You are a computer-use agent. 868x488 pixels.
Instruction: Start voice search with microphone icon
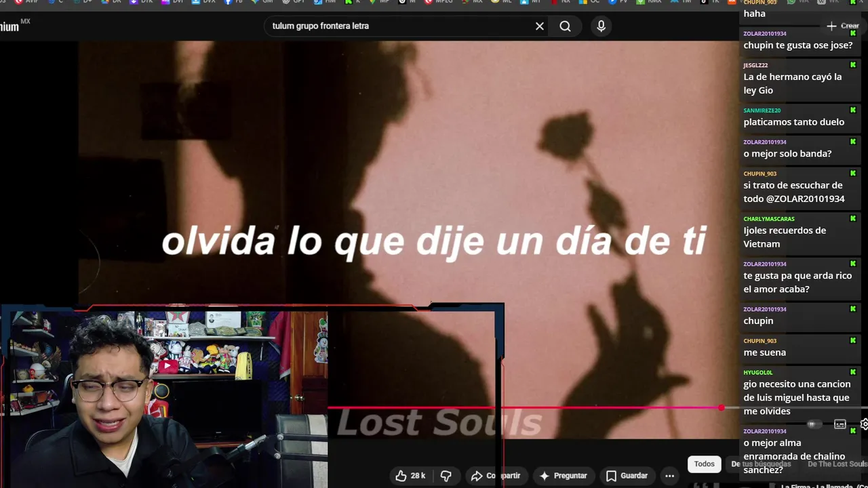point(601,26)
